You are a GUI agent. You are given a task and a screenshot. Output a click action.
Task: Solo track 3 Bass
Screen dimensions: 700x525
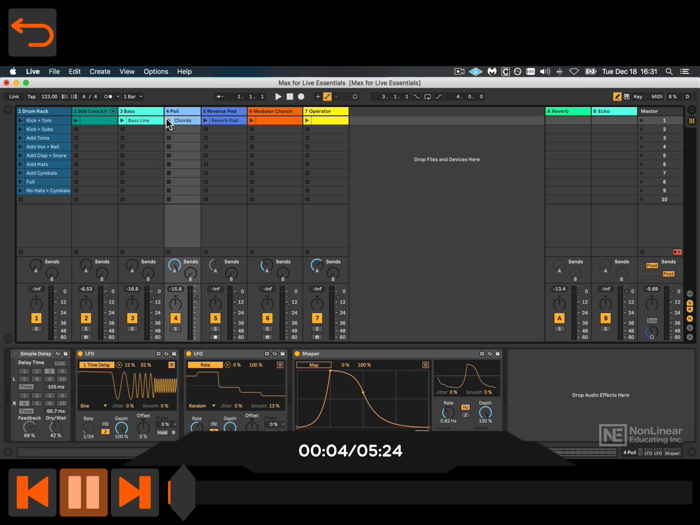click(132, 329)
